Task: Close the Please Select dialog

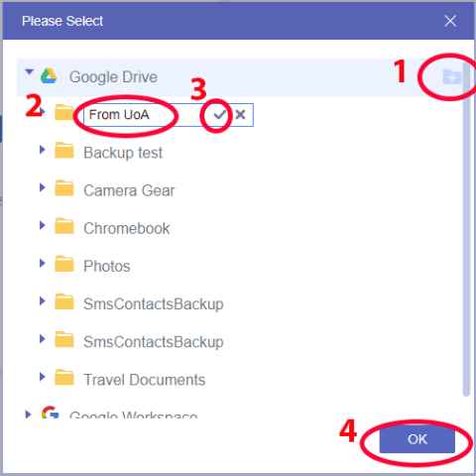Action: 450,21
